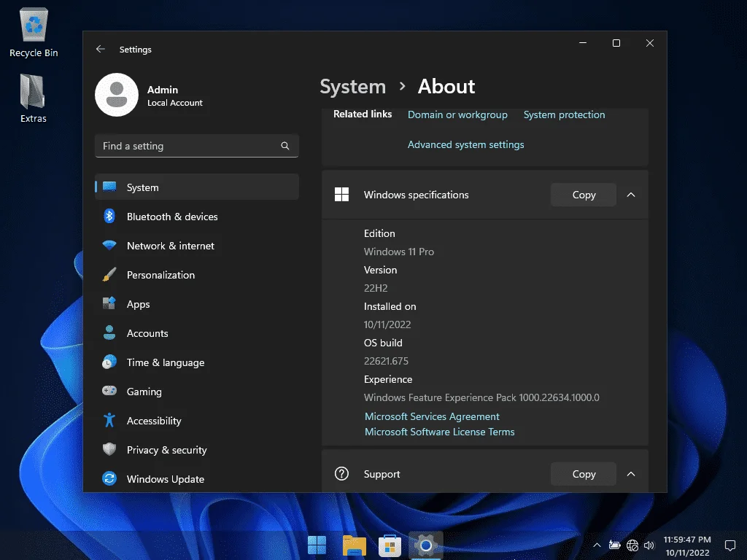Click the Personalization paintbrush icon
Screen dimensions: 747x560
point(109,274)
